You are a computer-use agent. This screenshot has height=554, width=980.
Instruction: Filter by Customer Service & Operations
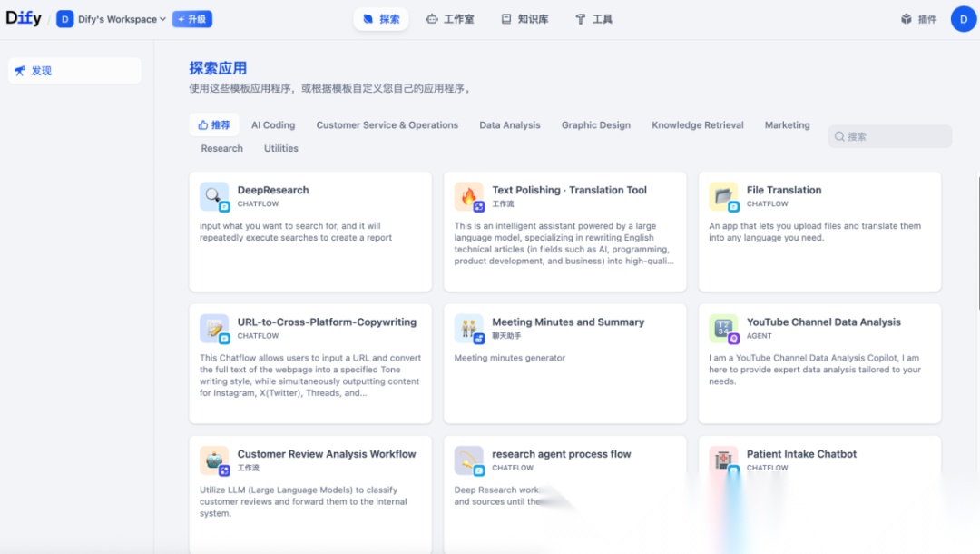click(387, 125)
